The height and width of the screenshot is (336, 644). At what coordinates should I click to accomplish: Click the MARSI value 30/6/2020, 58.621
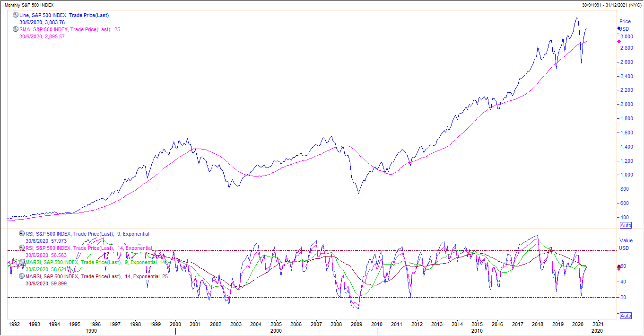pos(45,269)
